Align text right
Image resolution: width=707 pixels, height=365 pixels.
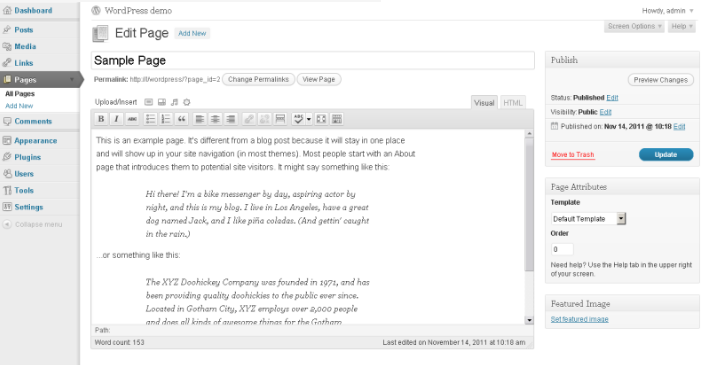click(x=230, y=119)
